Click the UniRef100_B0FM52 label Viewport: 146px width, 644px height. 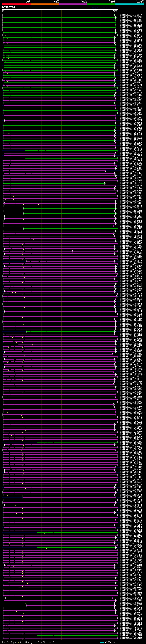(131, 557)
